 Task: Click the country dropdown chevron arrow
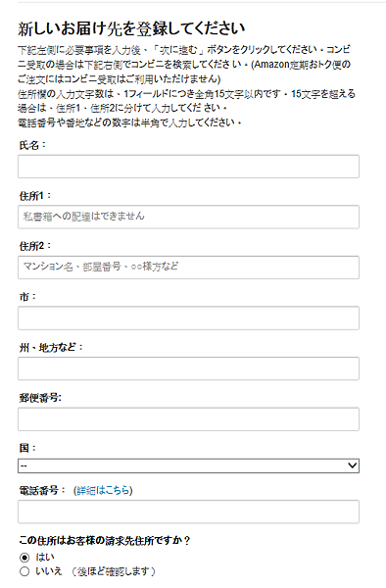[x=352, y=465]
